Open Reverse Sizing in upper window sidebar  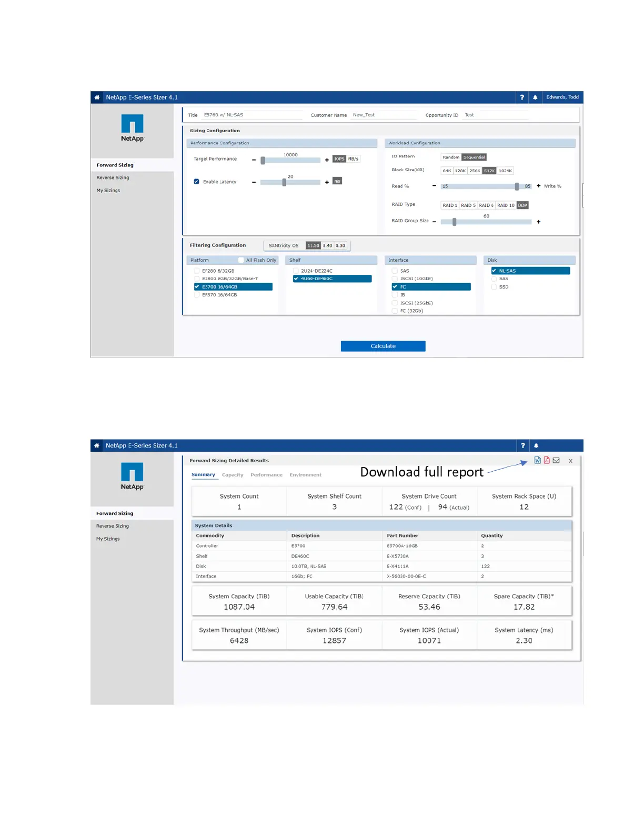coord(113,178)
